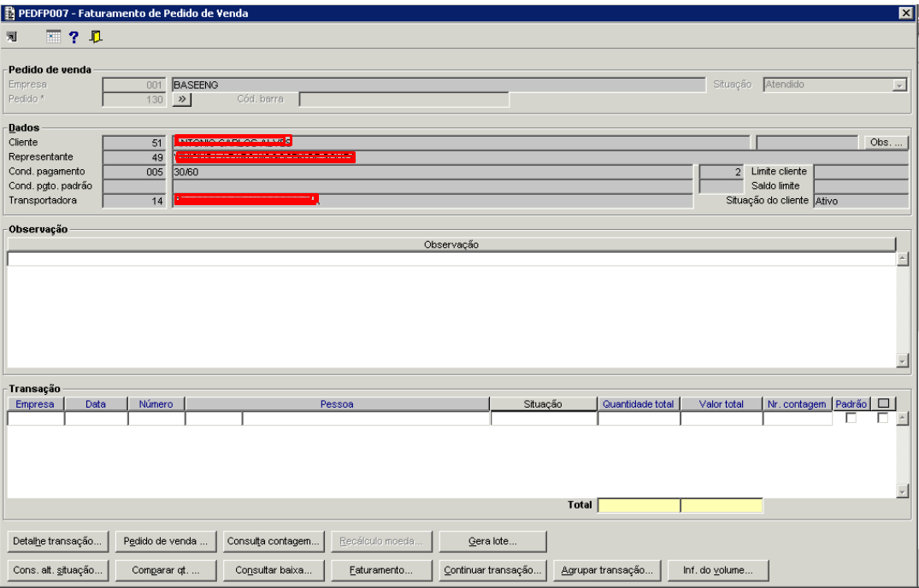Click the Número column header
This screenshot has width=919, height=588.
coord(156,404)
